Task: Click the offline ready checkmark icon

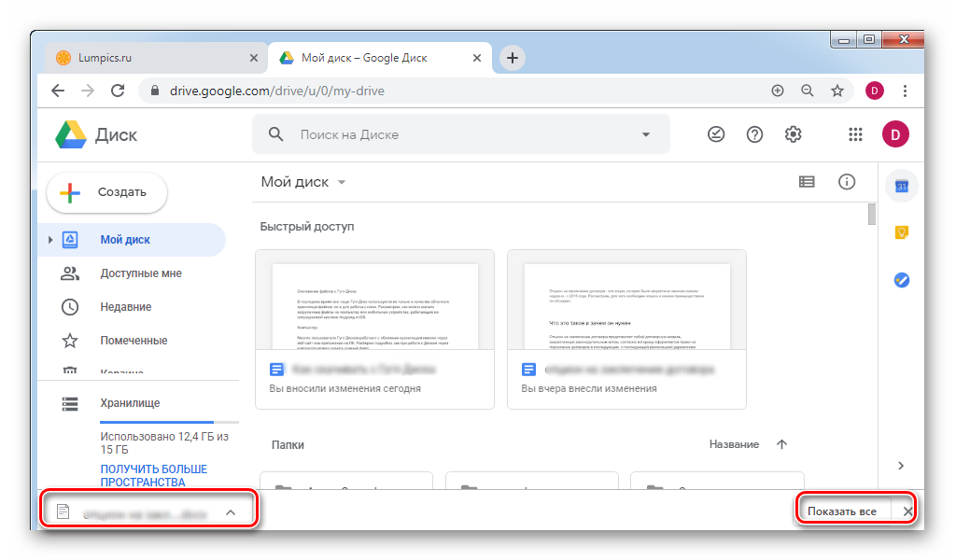Action: (716, 134)
